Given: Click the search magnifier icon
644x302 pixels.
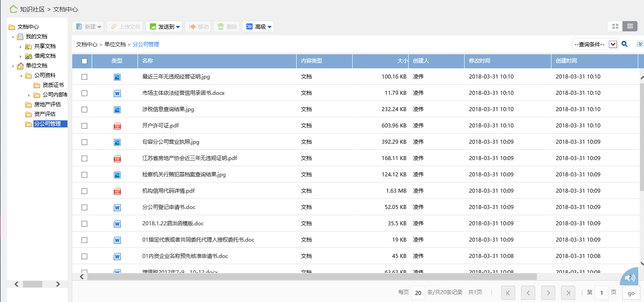Looking at the screenshot, I should [624, 44].
